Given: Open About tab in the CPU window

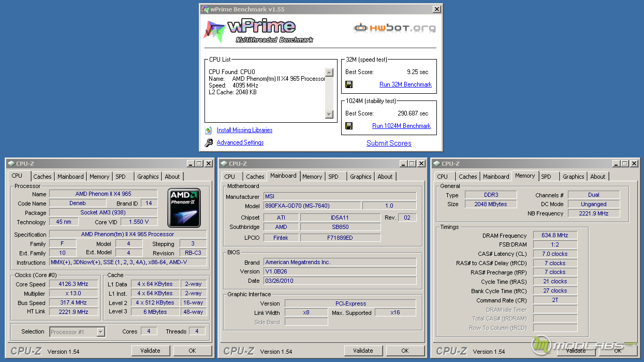Looking at the screenshot, I should click(172, 177).
